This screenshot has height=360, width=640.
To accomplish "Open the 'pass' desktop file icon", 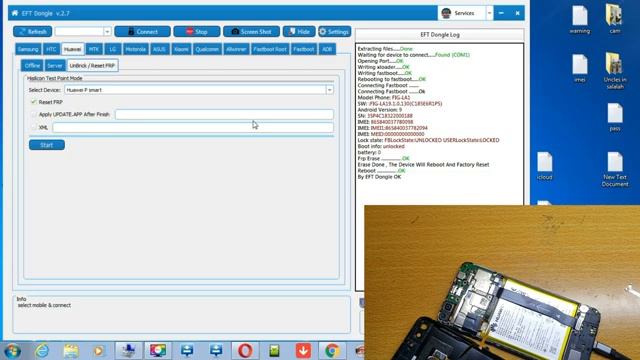I will click(x=615, y=117).
